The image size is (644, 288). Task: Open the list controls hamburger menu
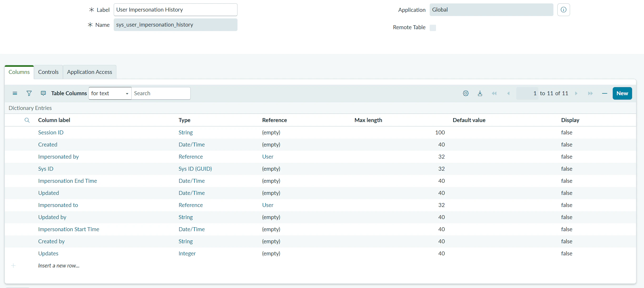pos(15,93)
